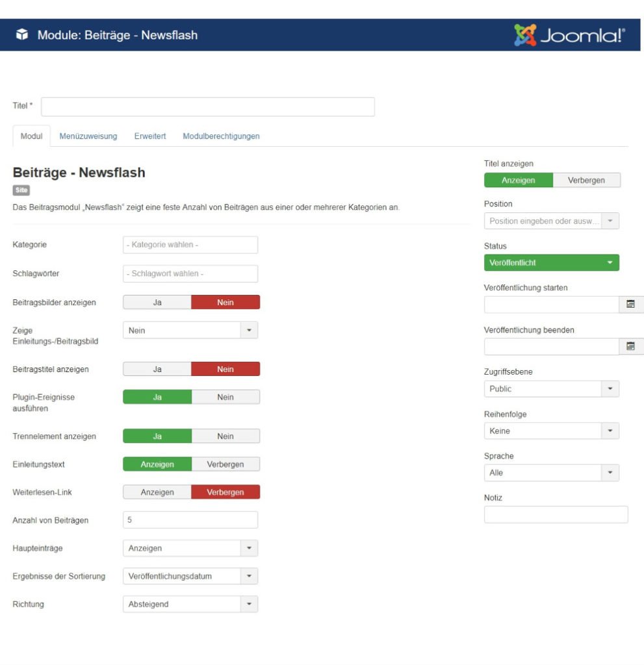Open the Status Veröffentlicht dropdown
This screenshot has height=665, width=644.
(552, 262)
